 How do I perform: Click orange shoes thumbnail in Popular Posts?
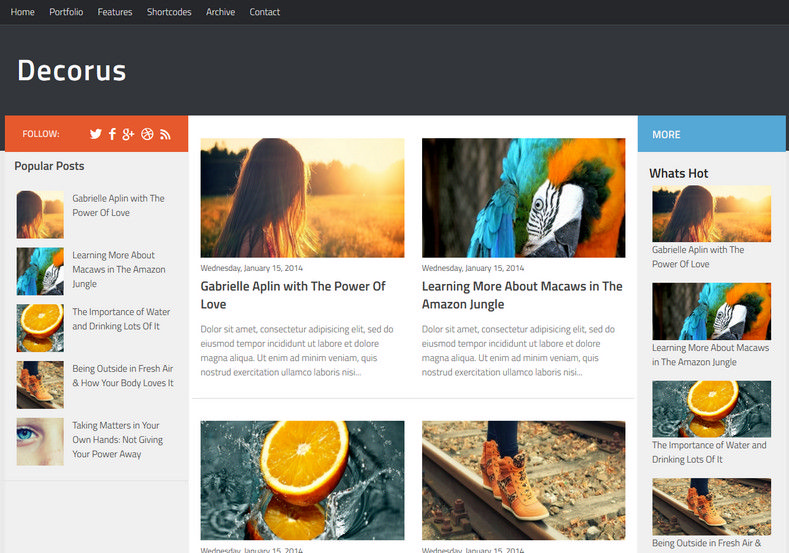point(40,385)
